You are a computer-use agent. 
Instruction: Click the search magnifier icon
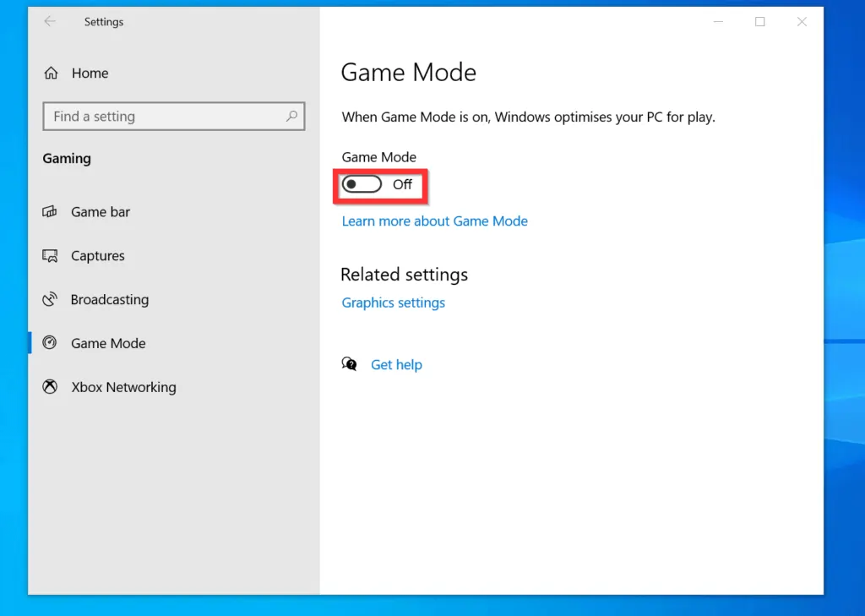pos(291,116)
